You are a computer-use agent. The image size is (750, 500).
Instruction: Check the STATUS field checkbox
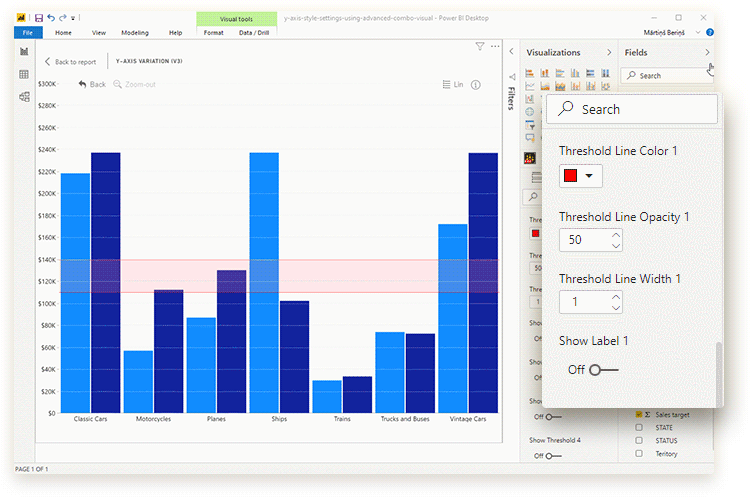(x=639, y=440)
